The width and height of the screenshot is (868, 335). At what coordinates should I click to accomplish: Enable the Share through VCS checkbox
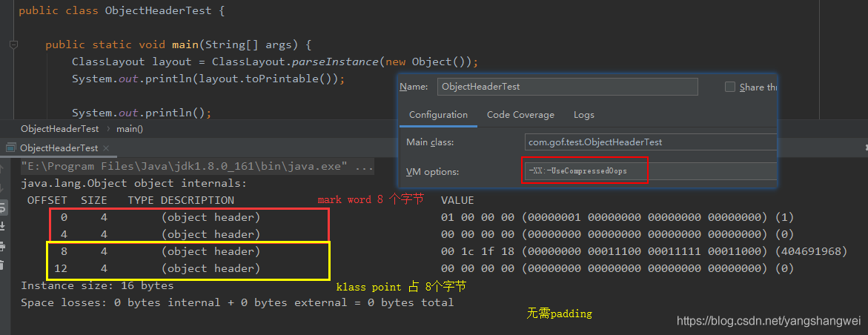[x=729, y=87]
